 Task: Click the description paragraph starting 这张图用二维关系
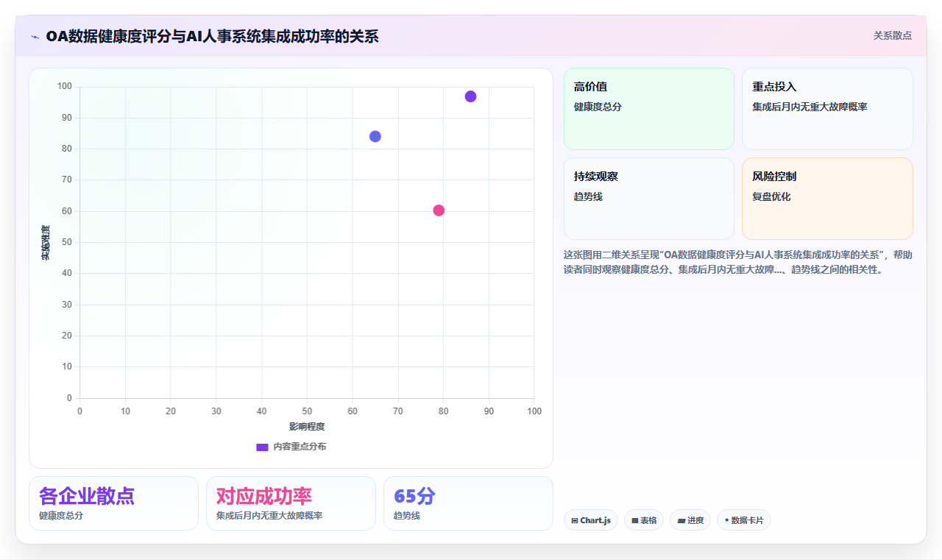tap(738, 262)
